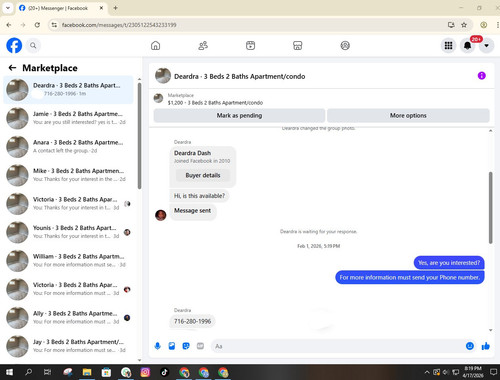Open Younis conversation in list
Viewport: 500px width, 380px height.
point(68,232)
